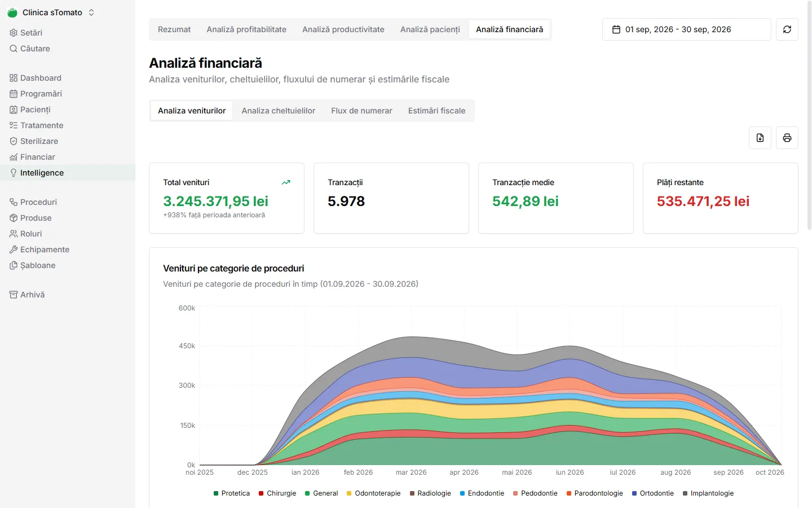The width and height of the screenshot is (812, 508).
Task: Select the Analiza veniturilor sub-tab
Action: [x=192, y=111]
